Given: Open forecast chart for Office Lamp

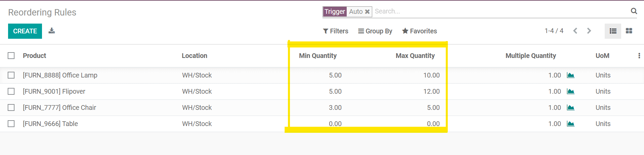Looking at the screenshot, I should point(570,75).
